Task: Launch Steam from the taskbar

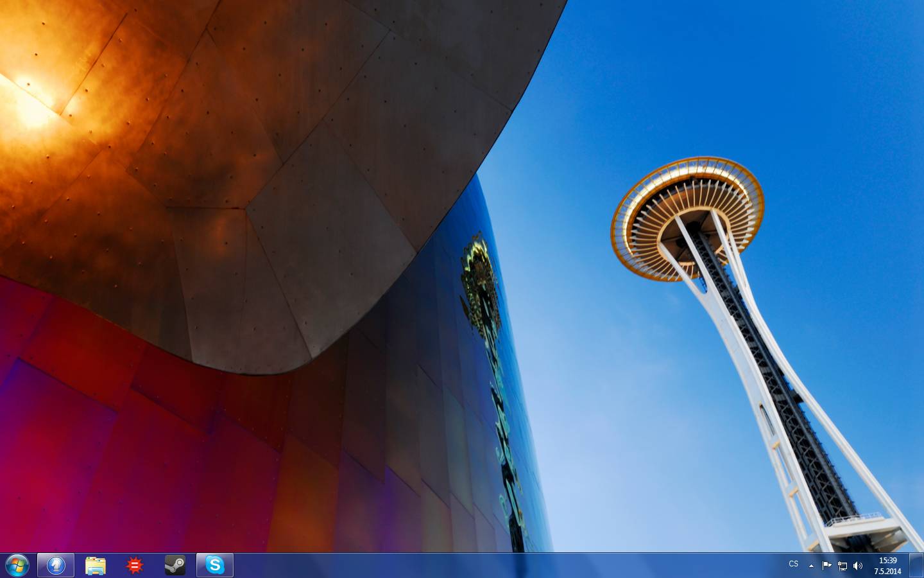Action: 175,565
